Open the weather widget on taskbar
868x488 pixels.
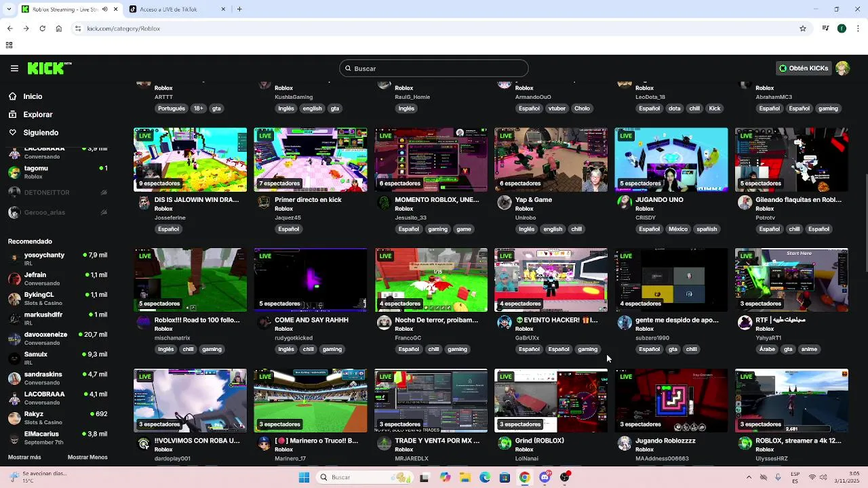[x=37, y=477]
